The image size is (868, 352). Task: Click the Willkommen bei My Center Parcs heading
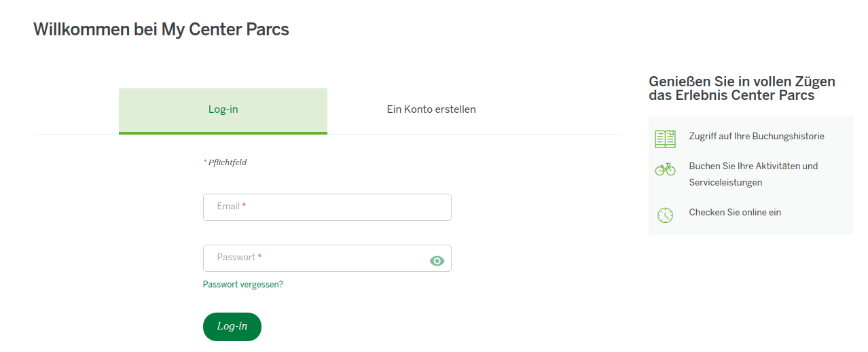coord(161,30)
